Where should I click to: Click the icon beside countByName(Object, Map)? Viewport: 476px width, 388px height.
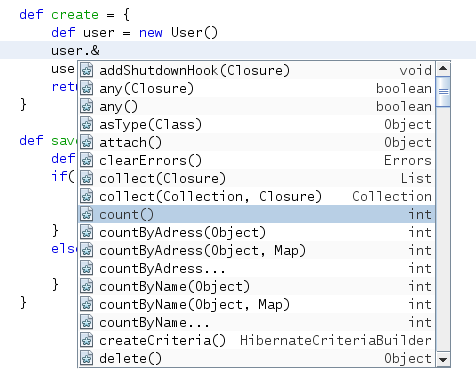87,304
